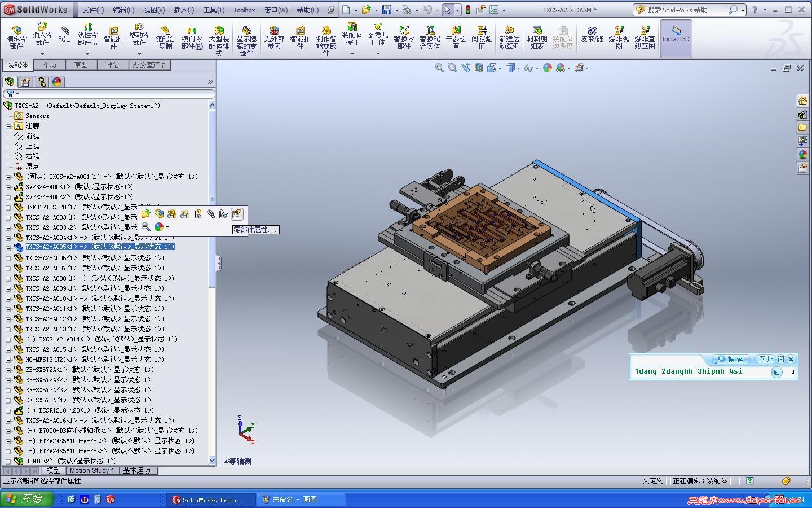The height and width of the screenshot is (508, 812).
Task: Start the 线性零部件 pattern tool
Action: tap(87, 34)
